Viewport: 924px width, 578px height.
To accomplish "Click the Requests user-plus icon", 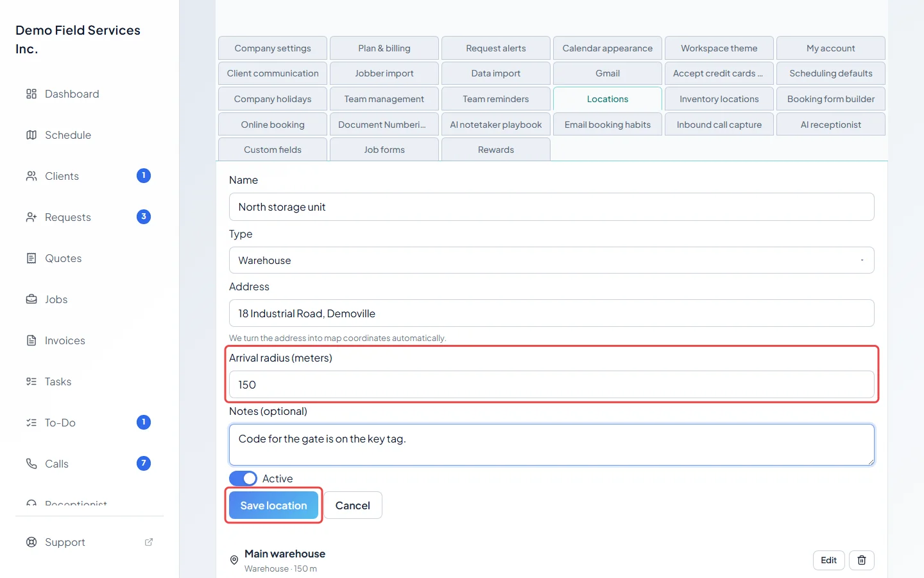I will 31,217.
